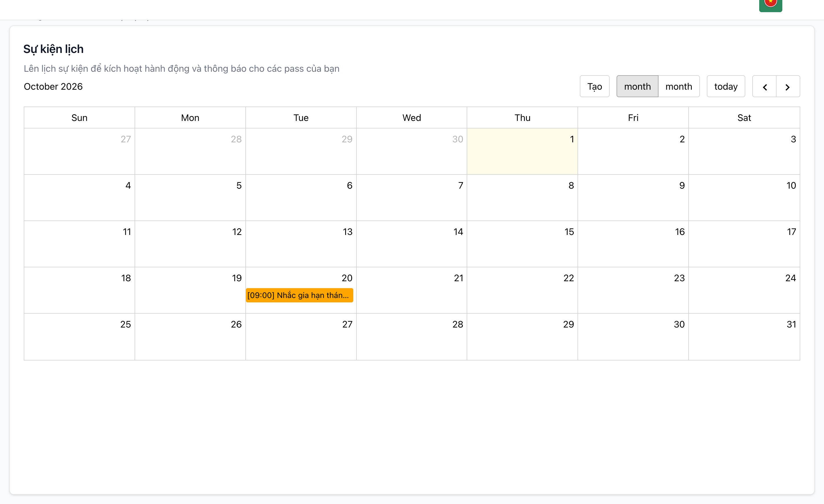Click the Fri column header
Screen dimensions: 824x504
coord(633,118)
